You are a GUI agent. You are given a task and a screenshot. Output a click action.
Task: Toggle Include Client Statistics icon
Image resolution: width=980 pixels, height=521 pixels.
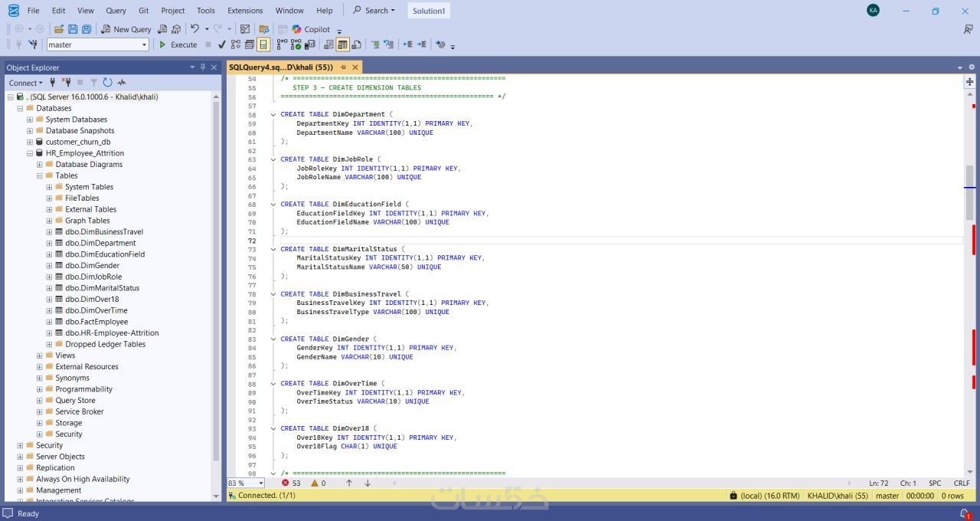[x=310, y=44]
